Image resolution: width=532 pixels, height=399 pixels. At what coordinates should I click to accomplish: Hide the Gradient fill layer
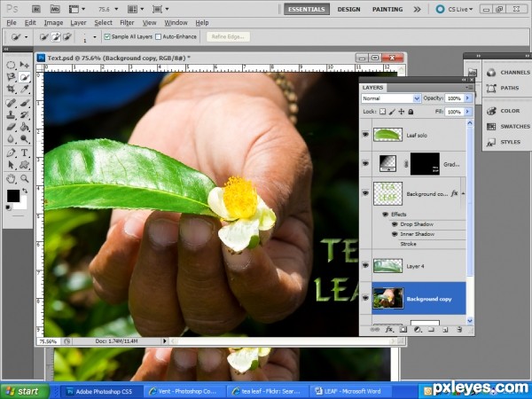pos(365,163)
